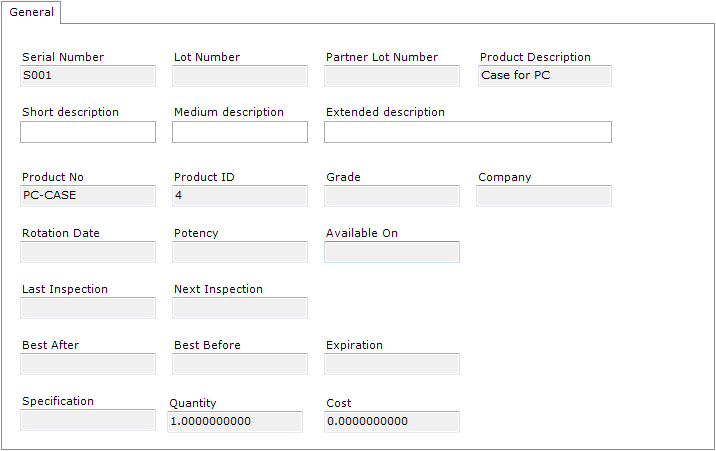Focus the Extended description input box
The width and height of the screenshot is (716, 451).
(x=468, y=132)
